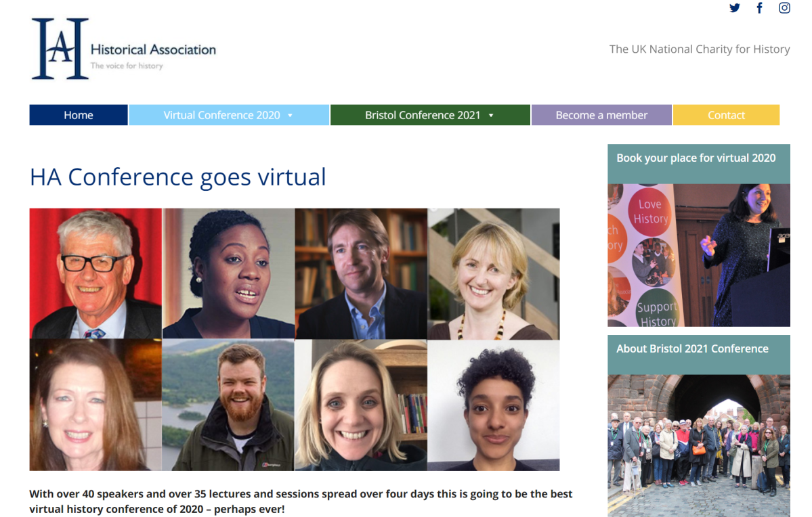The height and width of the screenshot is (517, 812).
Task: Expand the Virtual Conference 2020 chevron arrow
Action: [291, 115]
